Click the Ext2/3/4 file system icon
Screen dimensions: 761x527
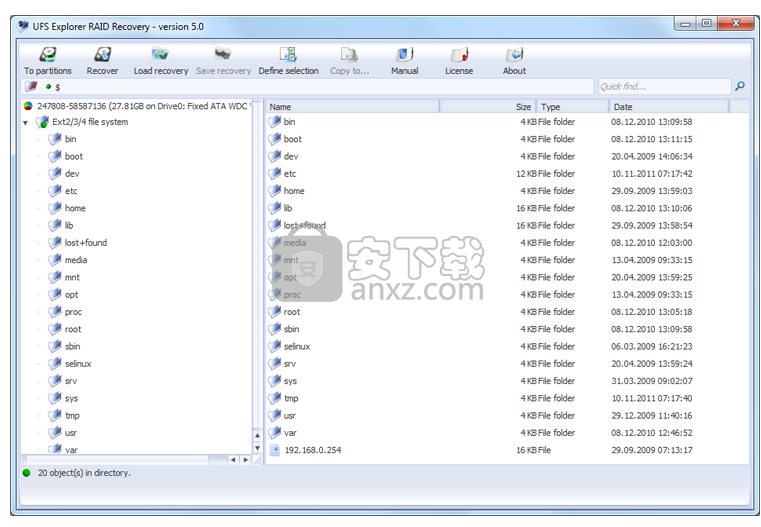tap(43, 122)
